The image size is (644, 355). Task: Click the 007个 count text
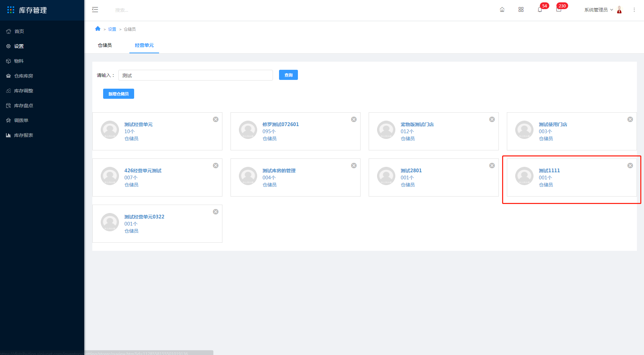click(131, 178)
